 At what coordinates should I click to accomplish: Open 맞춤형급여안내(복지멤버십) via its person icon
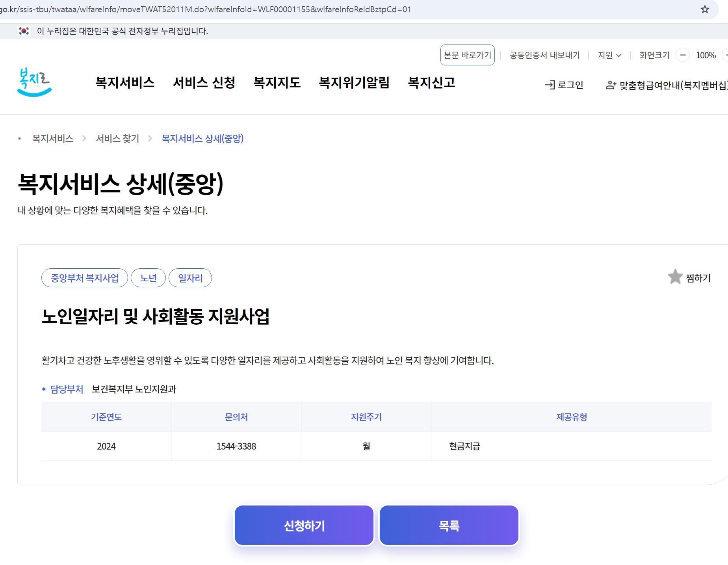pyautogui.click(x=610, y=85)
